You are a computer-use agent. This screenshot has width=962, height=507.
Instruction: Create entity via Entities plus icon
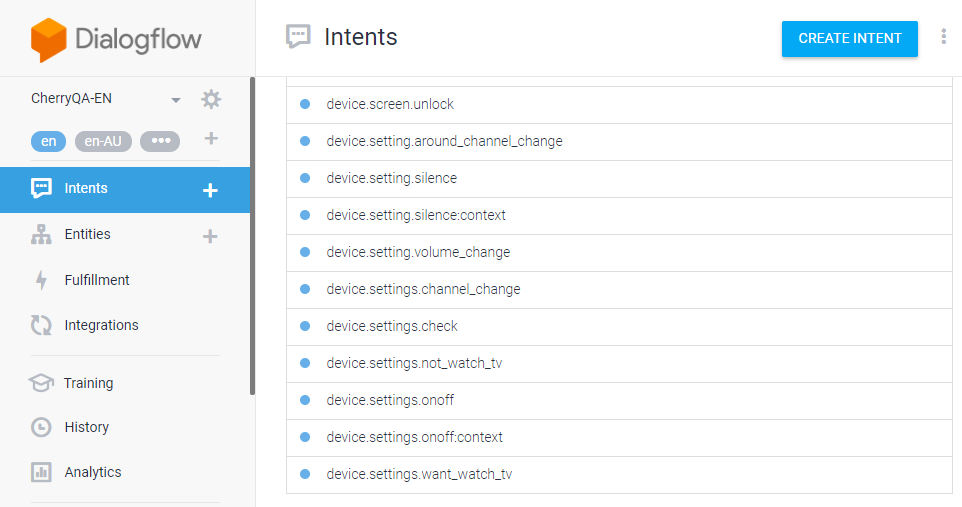tap(210, 236)
